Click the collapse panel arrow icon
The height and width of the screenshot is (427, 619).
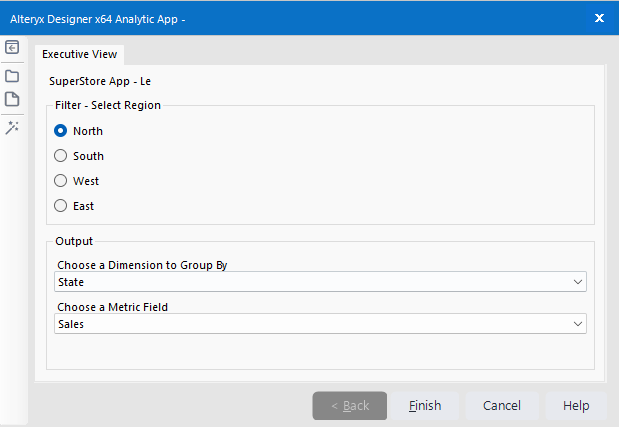pos(12,48)
